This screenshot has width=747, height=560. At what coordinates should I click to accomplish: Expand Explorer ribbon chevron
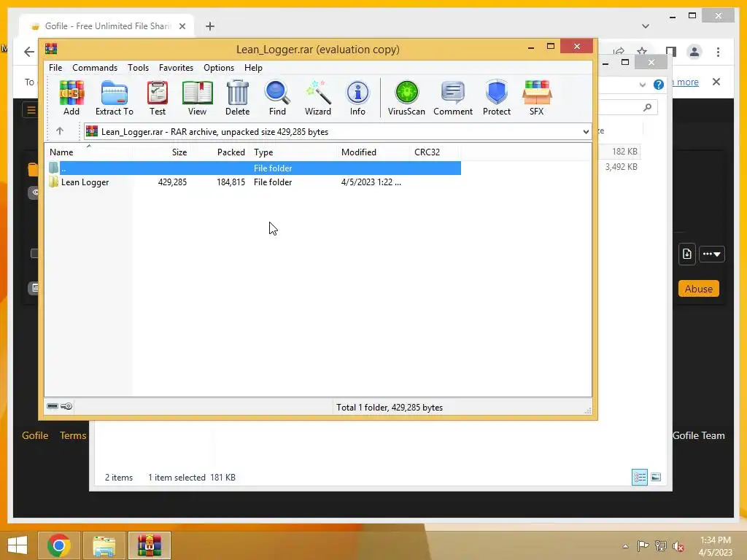(642, 85)
